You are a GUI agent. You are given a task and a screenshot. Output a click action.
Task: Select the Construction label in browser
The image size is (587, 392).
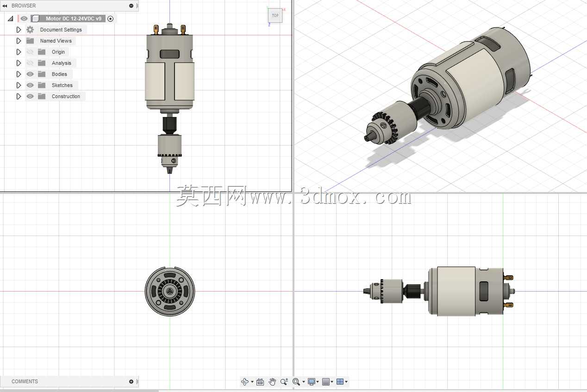point(66,96)
